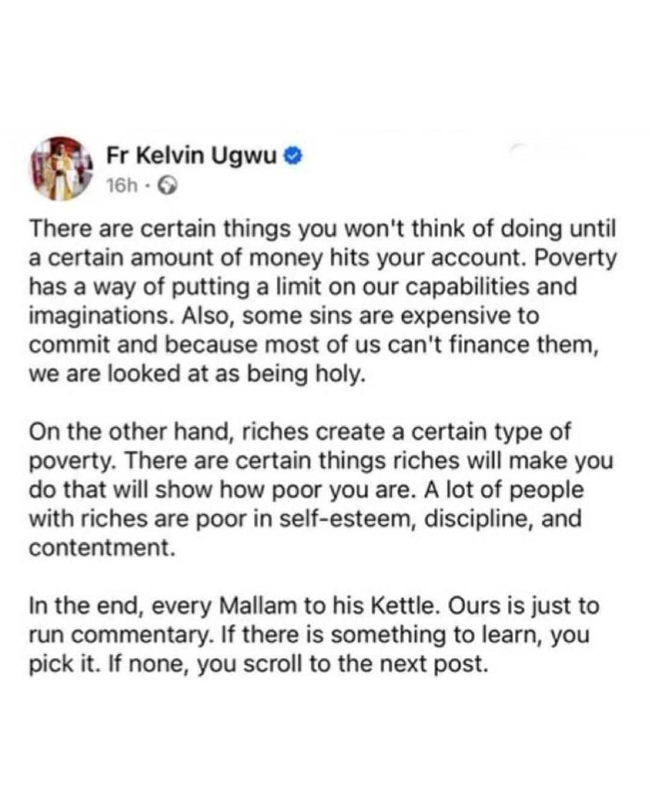This screenshot has height=812, width=650.
Task: Click the word "Kettle" in the last paragraph
Action: click(398, 606)
